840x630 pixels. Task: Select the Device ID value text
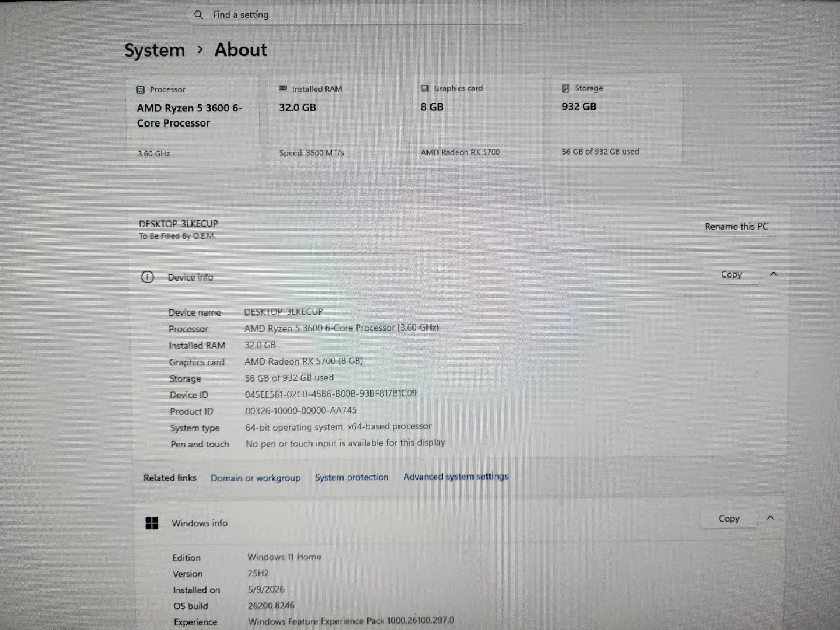coord(331,394)
